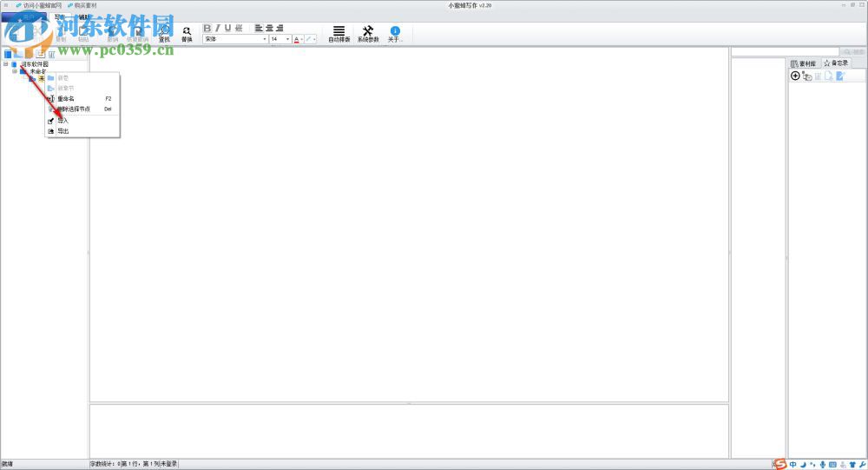Click the 未登录 status bar text

pos(169,464)
